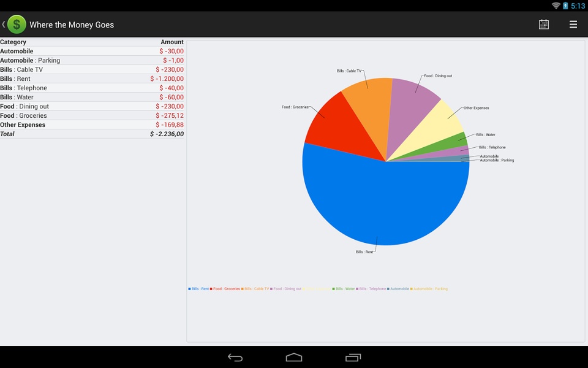Click Bills : Cable TV legend entry
The height and width of the screenshot is (368, 588).
[x=255, y=289]
